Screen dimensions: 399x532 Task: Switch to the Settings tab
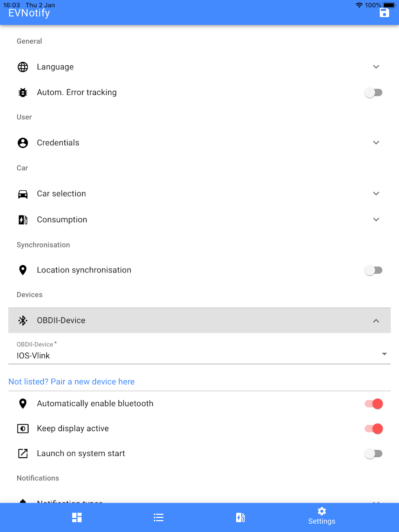click(322, 517)
